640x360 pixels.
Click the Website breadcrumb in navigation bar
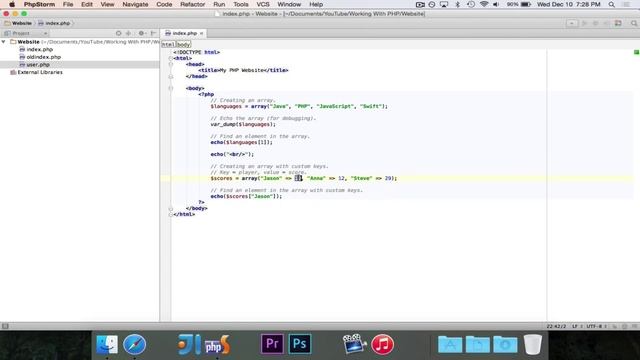click(18, 23)
